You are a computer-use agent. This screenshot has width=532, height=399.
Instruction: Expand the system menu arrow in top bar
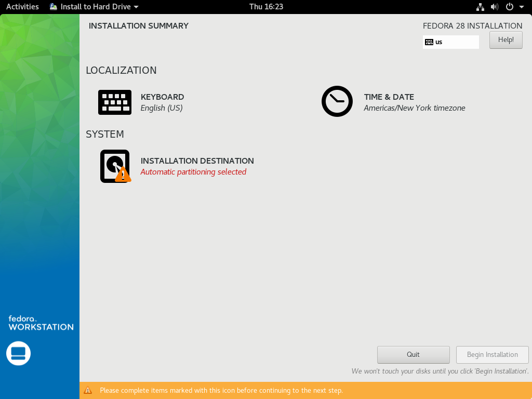(522, 7)
